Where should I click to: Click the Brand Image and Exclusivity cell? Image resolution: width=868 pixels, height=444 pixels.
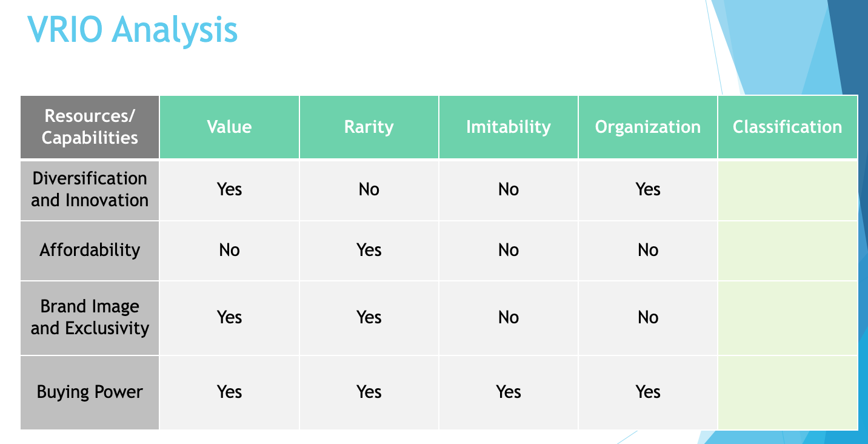click(x=90, y=318)
